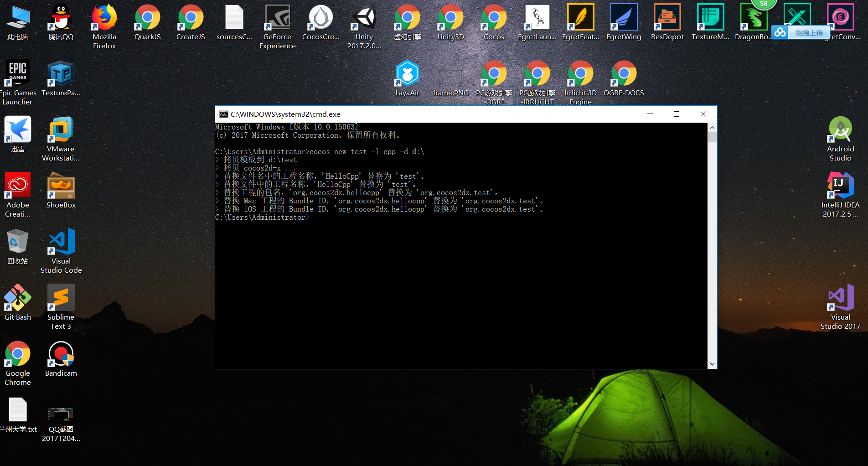The image size is (868, 466).
Task: Maximize the cmd.exe window
Action: [x=677, y=114]
